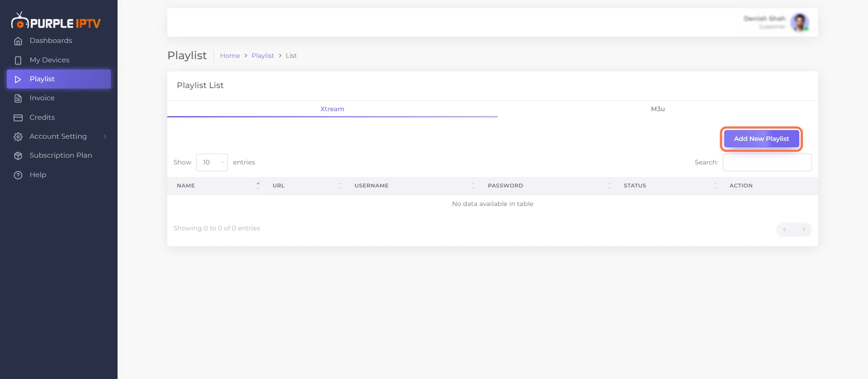Open Help menu item
The image size is (868, 379).
click(x=59, y=175)
